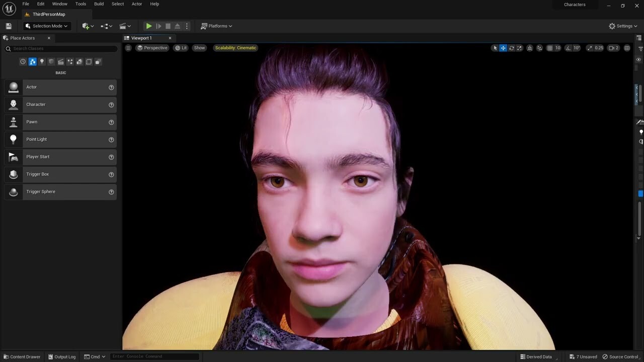
Task: Select the Trigger Box item
Action: pos(60,174)
